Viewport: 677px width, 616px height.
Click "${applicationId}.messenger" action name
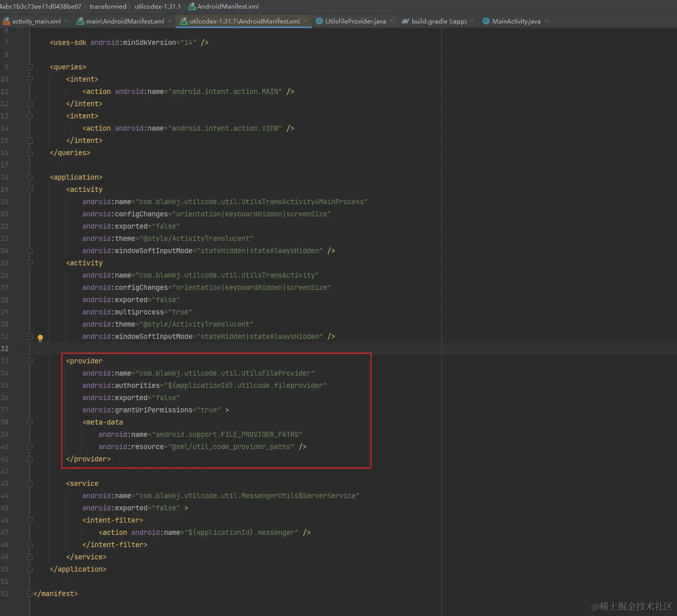coord(241,532)
